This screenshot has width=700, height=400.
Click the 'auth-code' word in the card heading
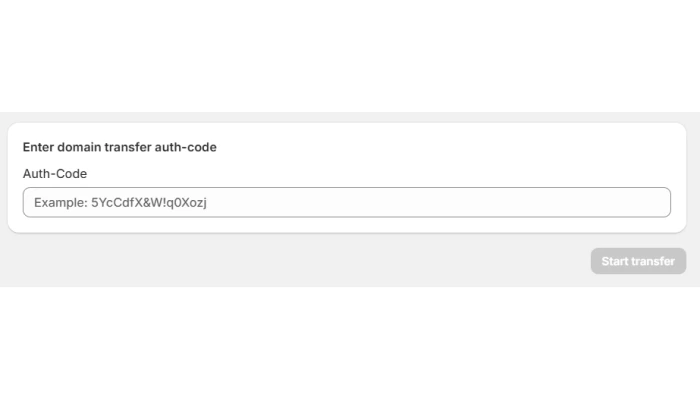[185, 147]
